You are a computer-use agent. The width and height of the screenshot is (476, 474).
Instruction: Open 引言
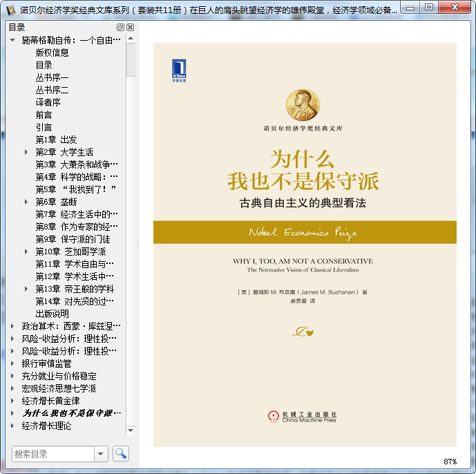[44, 127]
